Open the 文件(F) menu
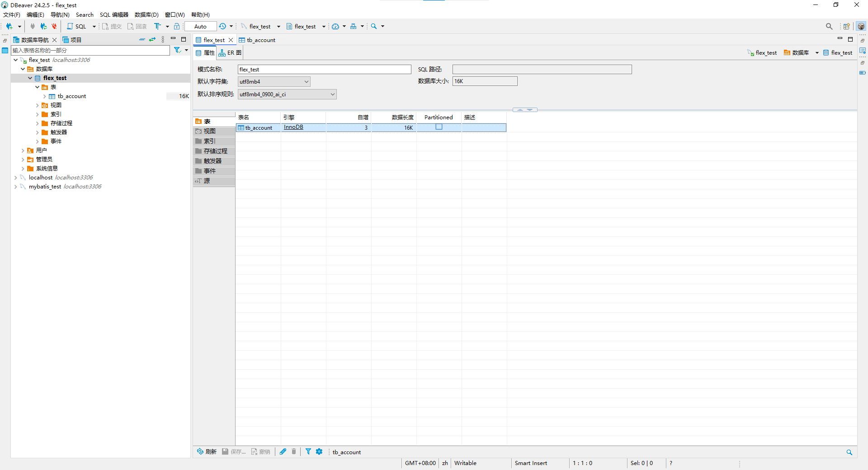 12,14
